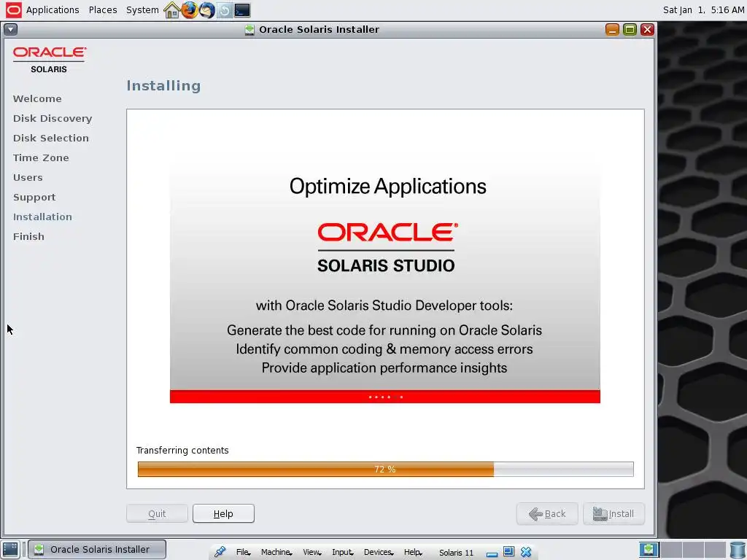
Task: Click the 72 % progress bar
Action: tap(385, 469)
